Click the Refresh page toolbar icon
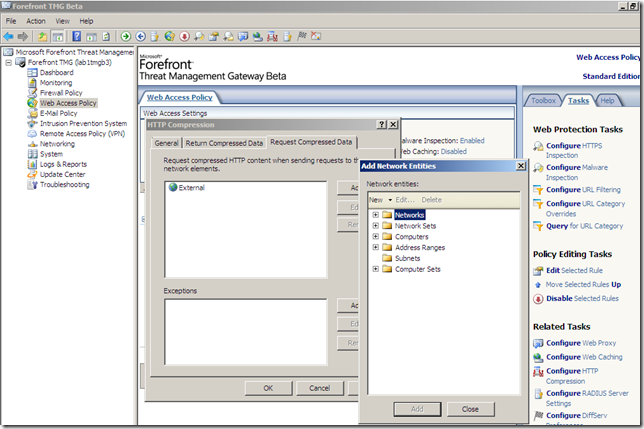644x429 pixels. pyautogui.click(x=106, y=37)
